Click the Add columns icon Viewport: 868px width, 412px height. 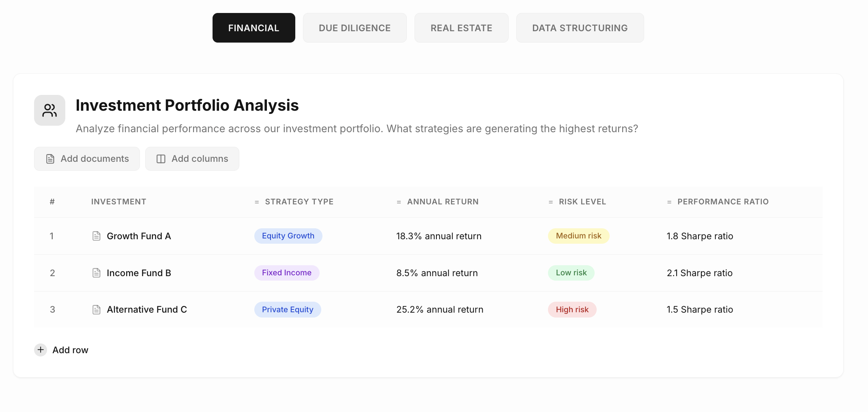coord(161,159)
